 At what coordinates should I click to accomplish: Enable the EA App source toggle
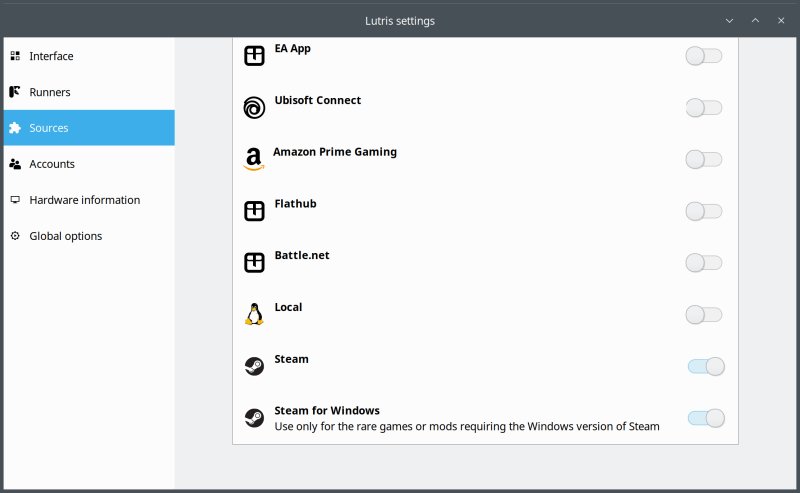(x=704, y=56)
